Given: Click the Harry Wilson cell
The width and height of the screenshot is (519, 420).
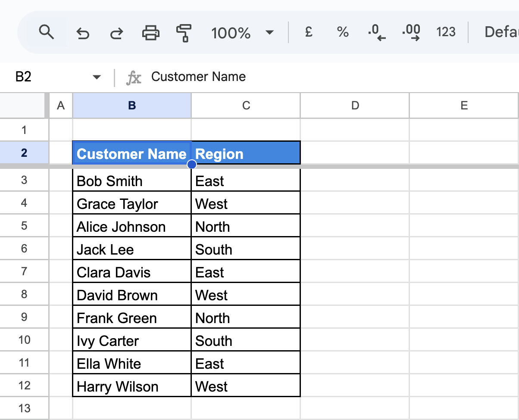Looking at the screenshot, I should (132, 386).
